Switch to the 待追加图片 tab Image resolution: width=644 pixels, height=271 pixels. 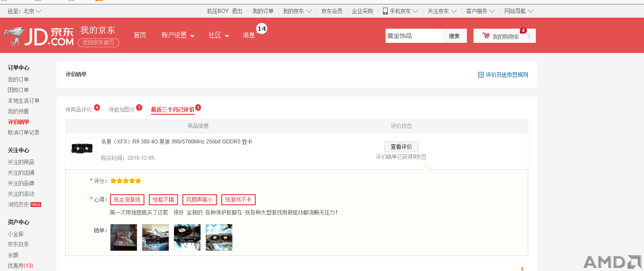122,109
